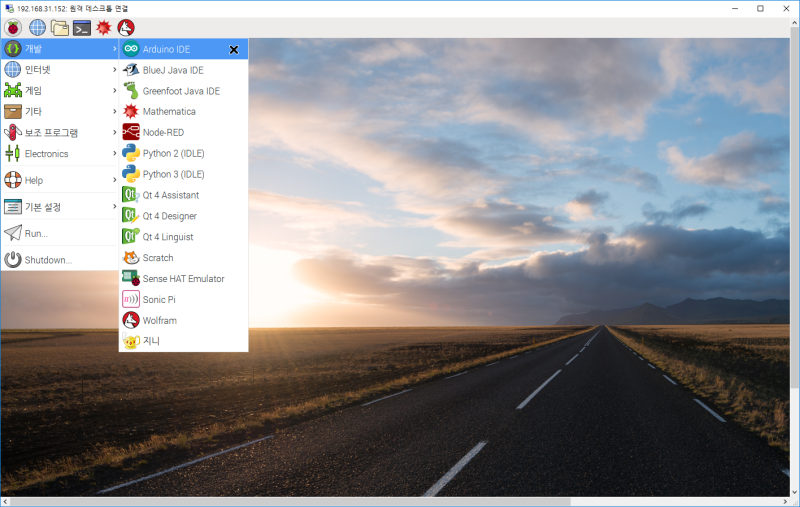
Task: Expand the 보조 프로그램 submenu arrow
Action: coord(114,132)
